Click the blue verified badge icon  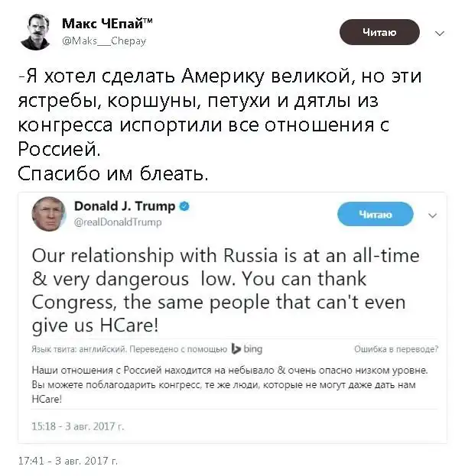[185, 206]
